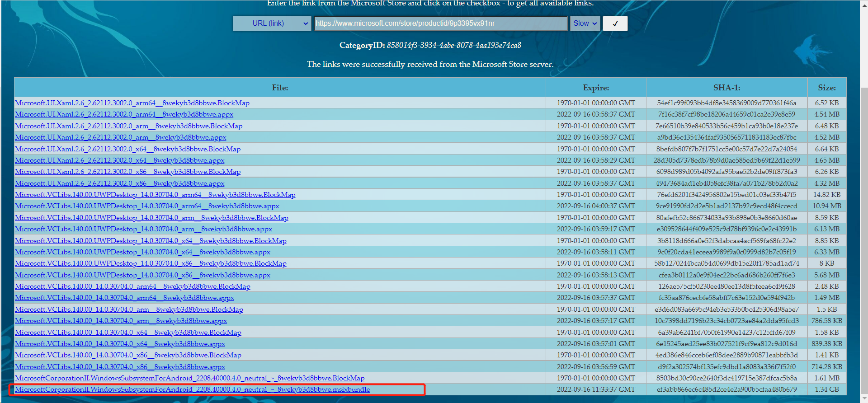
Task: Download VCLibs UWPDesktop arm BlockMap link
Action: pyautogui.click(x=151, y=218)
